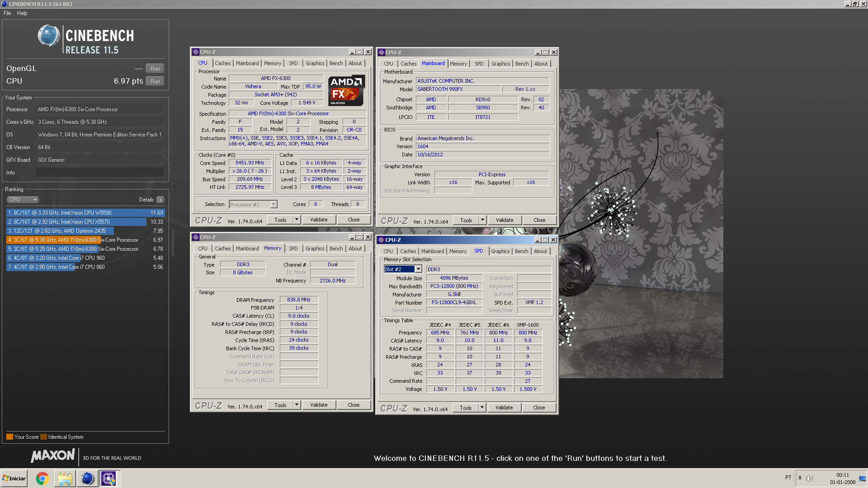Screen dimensions: 868x488
Task: Select Mainboard tab in SPD window
Action: 432,251
